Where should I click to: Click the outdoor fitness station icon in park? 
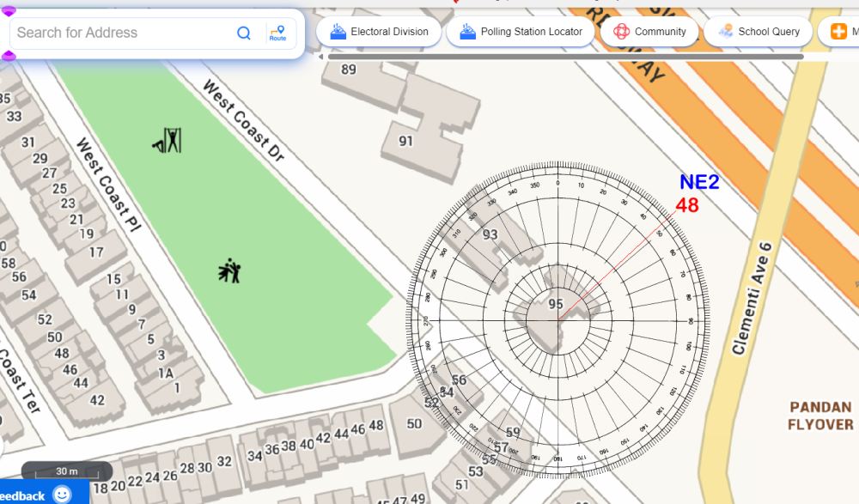pos(168,141)
